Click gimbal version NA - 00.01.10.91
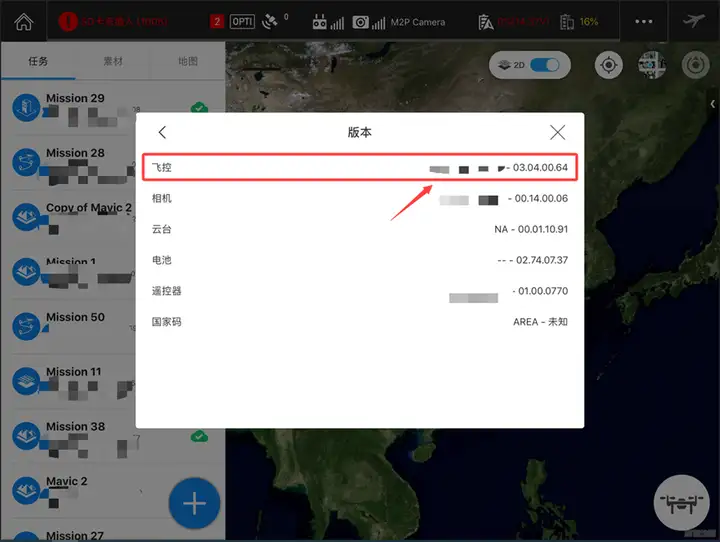Image resolution: width=720 pixels, height=542 pixels. coord(531,229)
